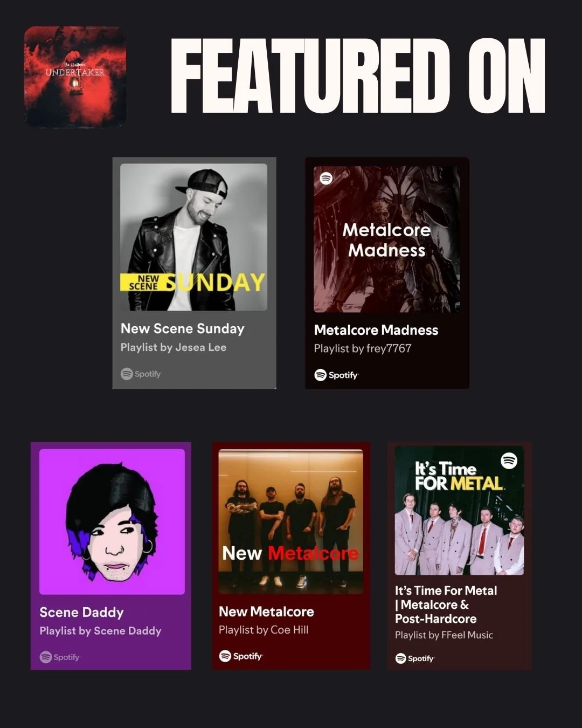Viewport: 582px width, 728px height.
Task: Click Spotify logo under New Metalcore card
Action: (241, 656)
